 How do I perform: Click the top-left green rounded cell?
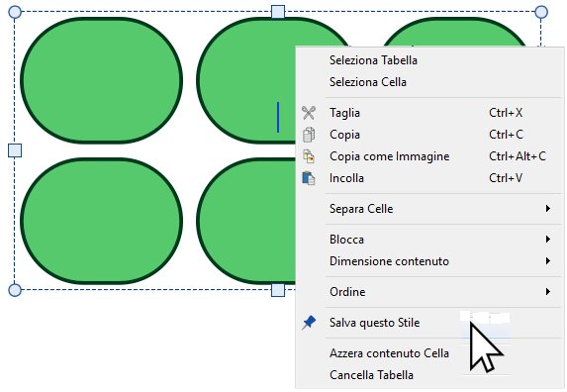(x=101, y=80)
